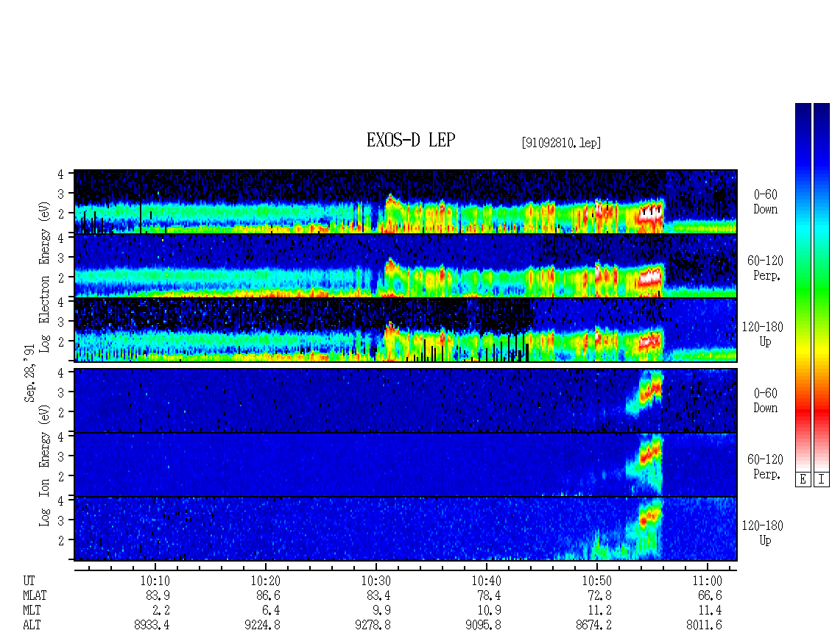Image resolution: width=832 pixels, height=644 pixels.
Task: Click the "UT" row label
Action: point(29,581)
